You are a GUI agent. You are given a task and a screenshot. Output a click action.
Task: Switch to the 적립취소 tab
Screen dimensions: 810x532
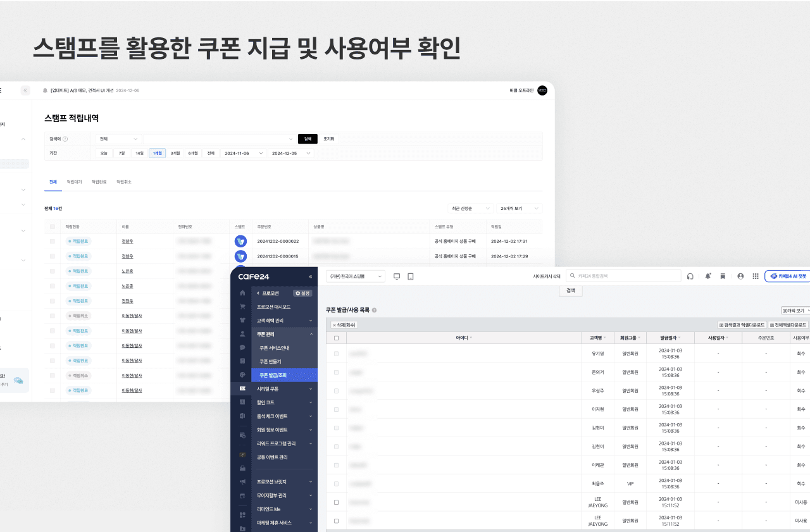point(124,182)
